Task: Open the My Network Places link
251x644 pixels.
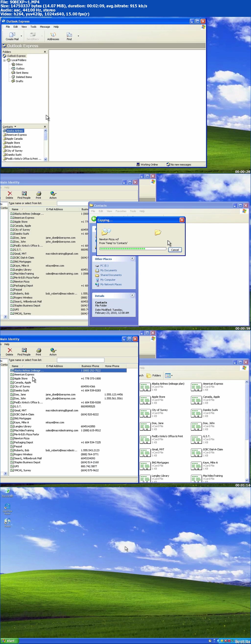Action: [x=111, y=284]
